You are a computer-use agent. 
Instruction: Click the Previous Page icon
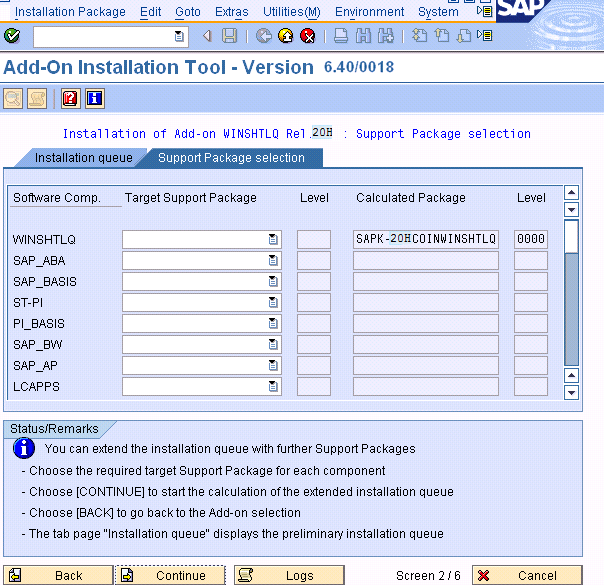coord(442,36)
